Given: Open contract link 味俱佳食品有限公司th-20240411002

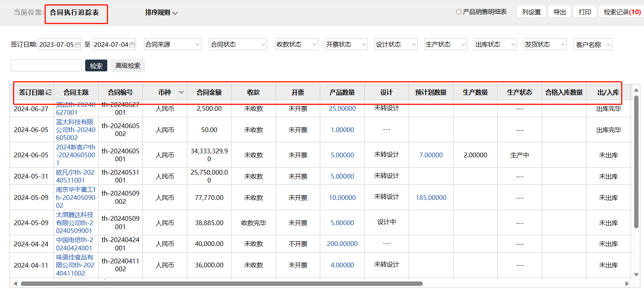Looking at the screenshot, I should pos(76,265).
